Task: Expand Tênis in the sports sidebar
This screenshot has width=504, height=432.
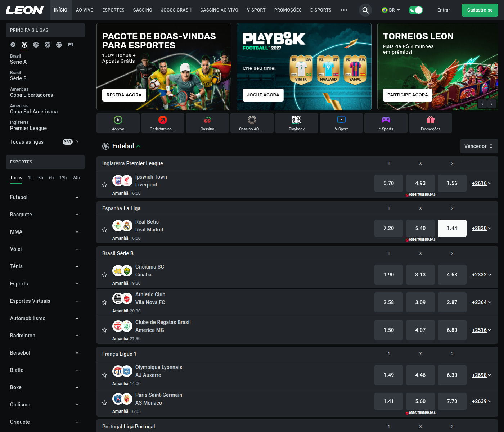Action: coord(45,266)
